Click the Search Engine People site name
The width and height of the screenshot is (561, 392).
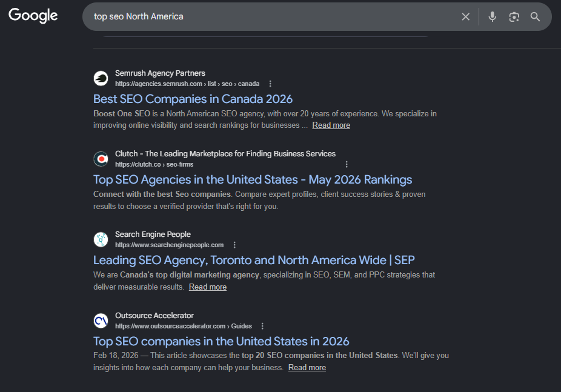pos(153,234)
